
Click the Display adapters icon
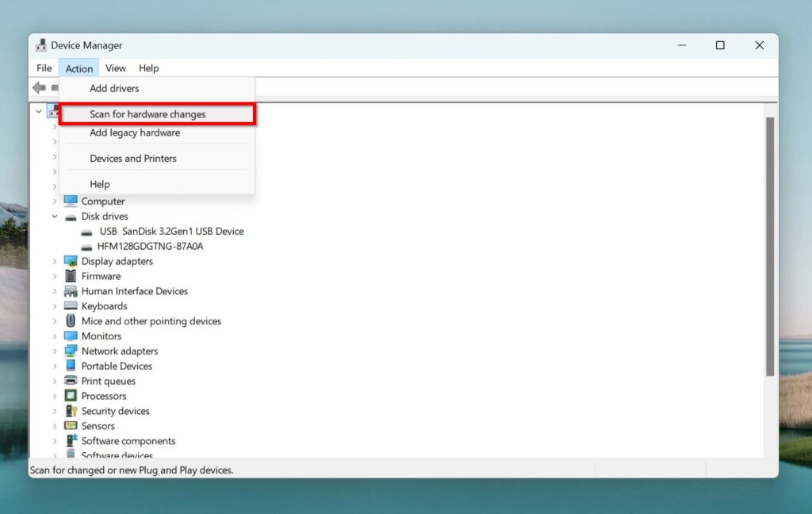(x=70, y=261)
